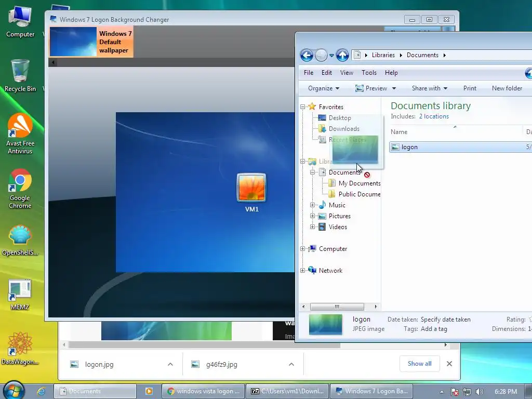Click the 2 locations link
The height and width of the screenshot is (399, 532).
(x=434, y=116)
